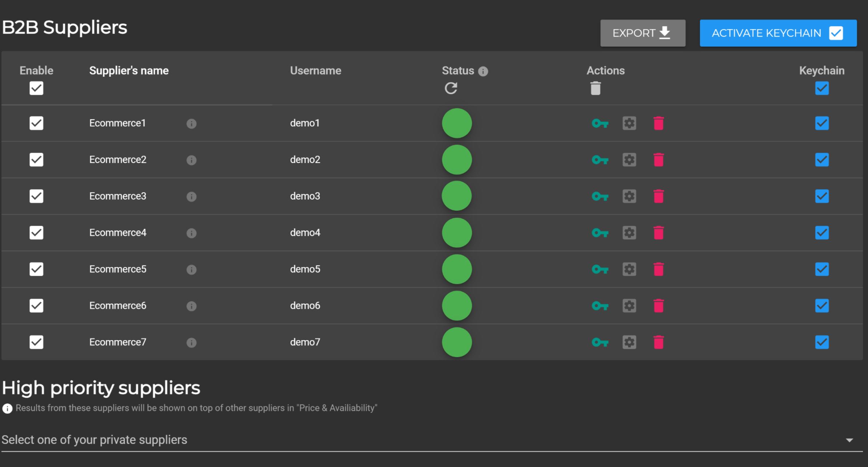The width and height of the screenshot is (868, 467).
Task: Click the supplier name Ecommerce2
Action: tap(118, 160)
